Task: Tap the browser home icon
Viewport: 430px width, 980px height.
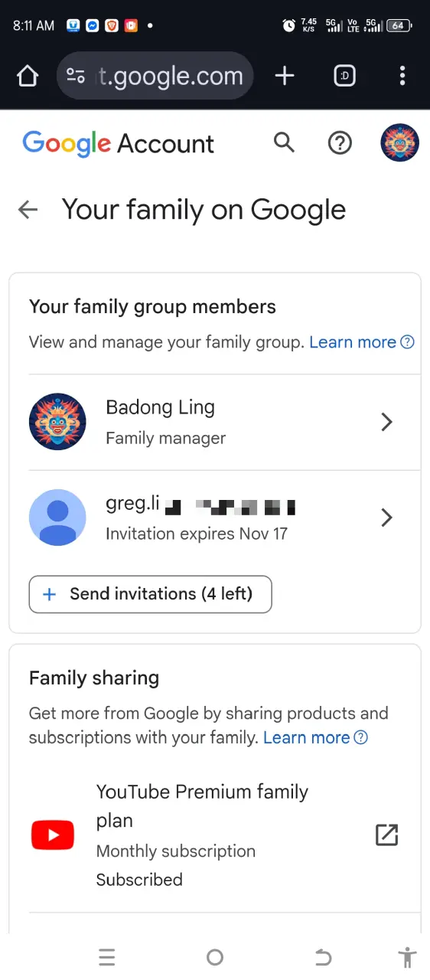Action: point(28,76)
